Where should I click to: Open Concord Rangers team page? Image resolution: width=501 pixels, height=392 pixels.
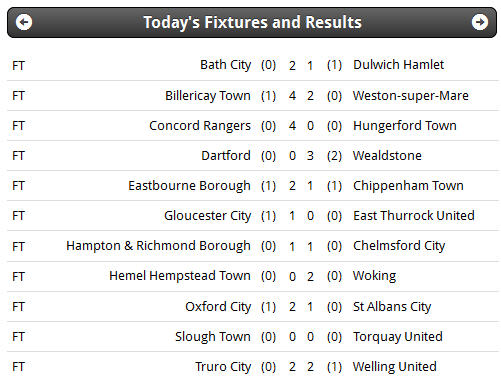click(200, 126)
